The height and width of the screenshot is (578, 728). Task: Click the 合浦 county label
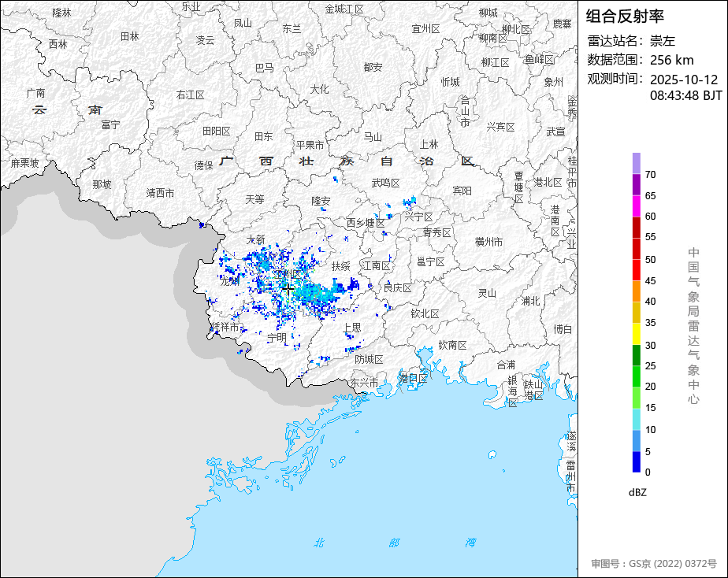pos(506,365)
